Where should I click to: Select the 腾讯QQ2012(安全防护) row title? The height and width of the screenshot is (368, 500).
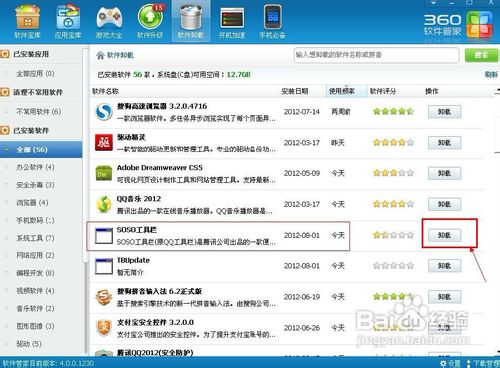[x=155, y=352]
